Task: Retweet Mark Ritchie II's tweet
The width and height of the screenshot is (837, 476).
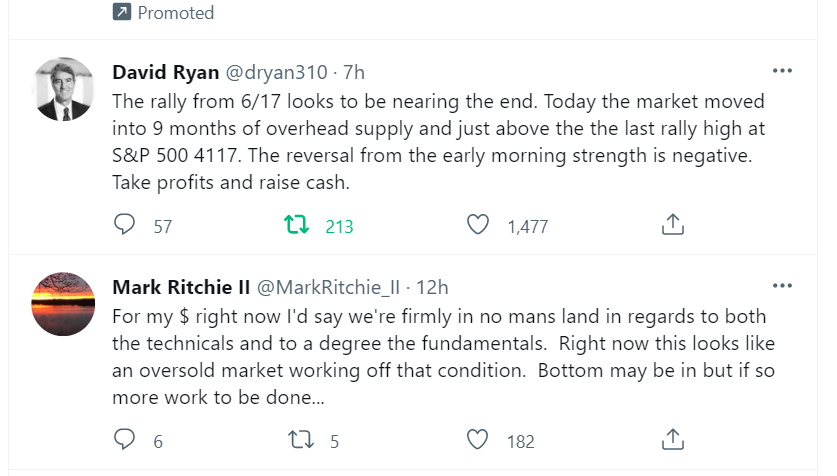Action: (x=297, y=439)
